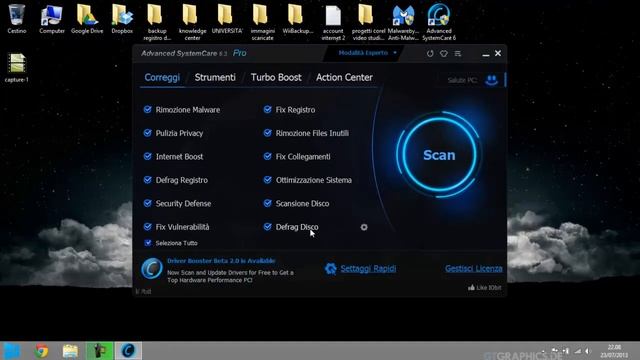Toggle the Seleziona Tutto checkbox

(x=148, y=243)
